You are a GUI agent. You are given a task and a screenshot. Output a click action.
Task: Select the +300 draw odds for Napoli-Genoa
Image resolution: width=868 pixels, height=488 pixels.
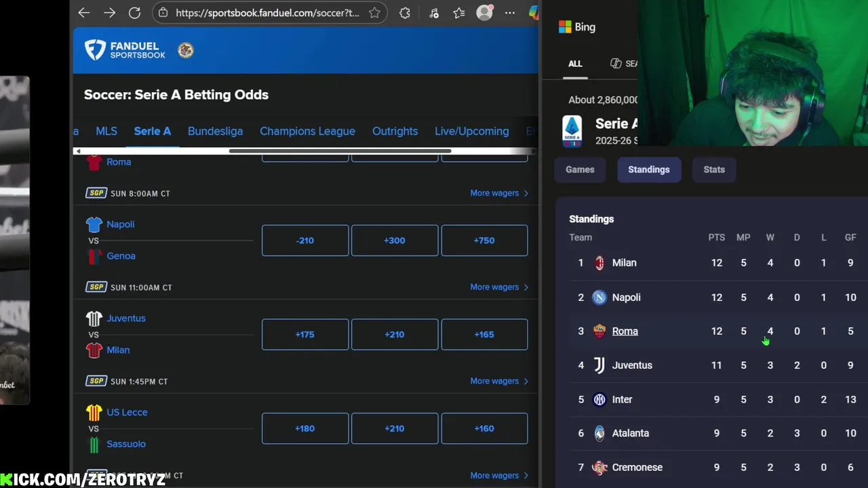tap(395, 241)
